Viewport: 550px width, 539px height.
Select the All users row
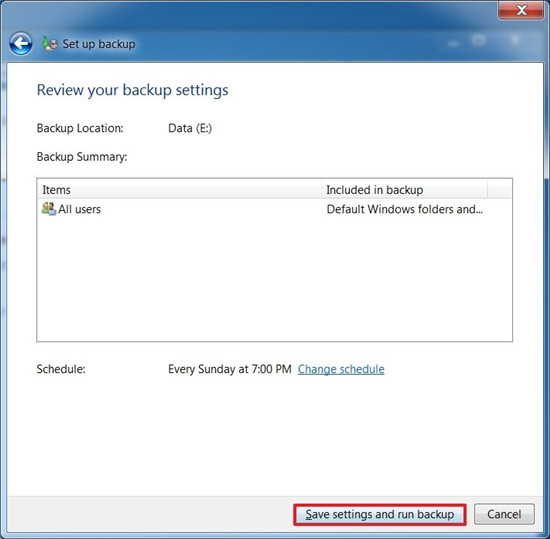(x=274, y=209)
